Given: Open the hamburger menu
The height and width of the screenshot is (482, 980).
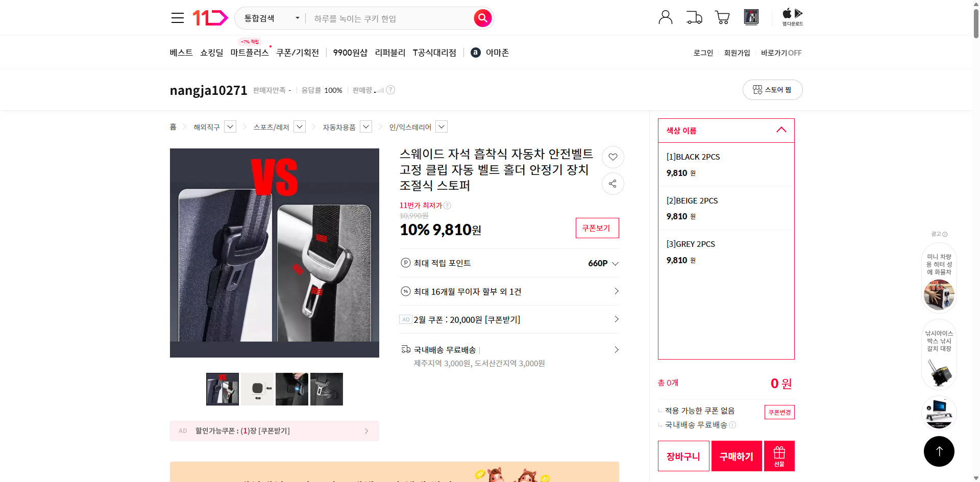Looking at the screenshot, I should 177,17.
